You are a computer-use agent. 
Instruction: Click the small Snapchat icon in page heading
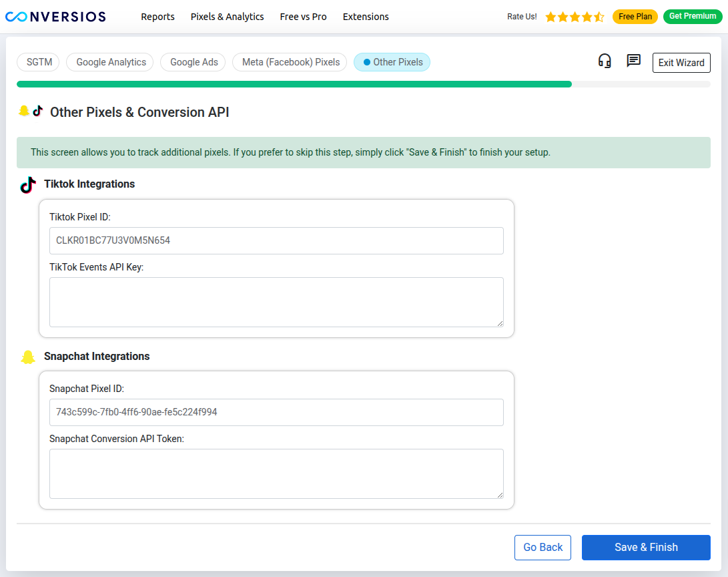click(x=23, y=111)
